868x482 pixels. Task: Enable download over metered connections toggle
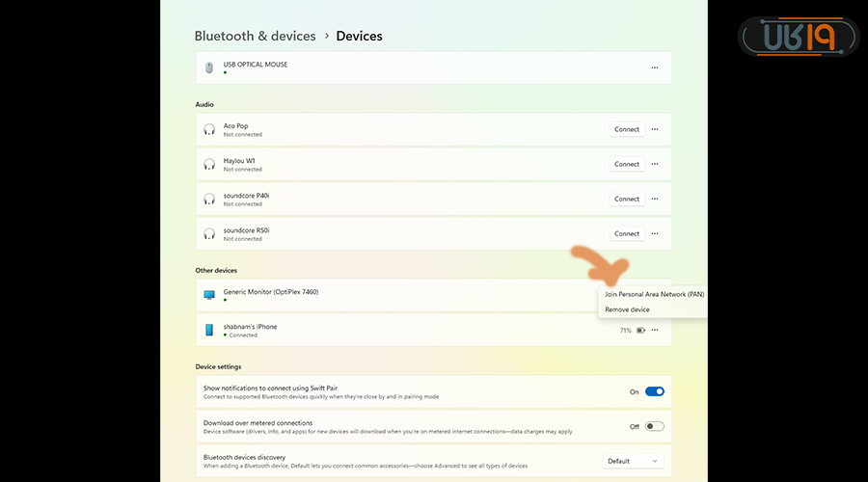click(654, 426)
